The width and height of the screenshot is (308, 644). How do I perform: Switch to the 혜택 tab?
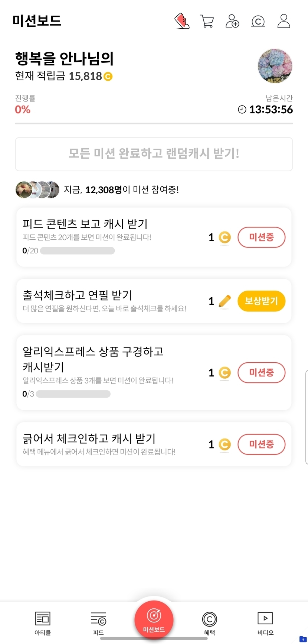210,623
